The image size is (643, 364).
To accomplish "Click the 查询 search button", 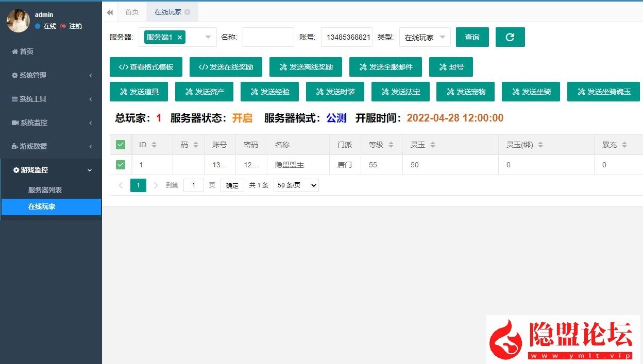I will pyautogui.click(x=472, y=37).
